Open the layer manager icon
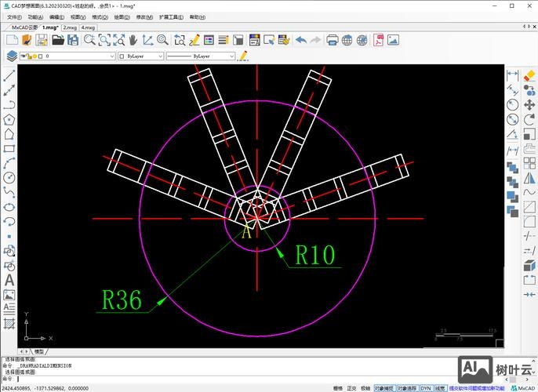The width and height of the screenshot is (538, 392). (x=11, y=56)
